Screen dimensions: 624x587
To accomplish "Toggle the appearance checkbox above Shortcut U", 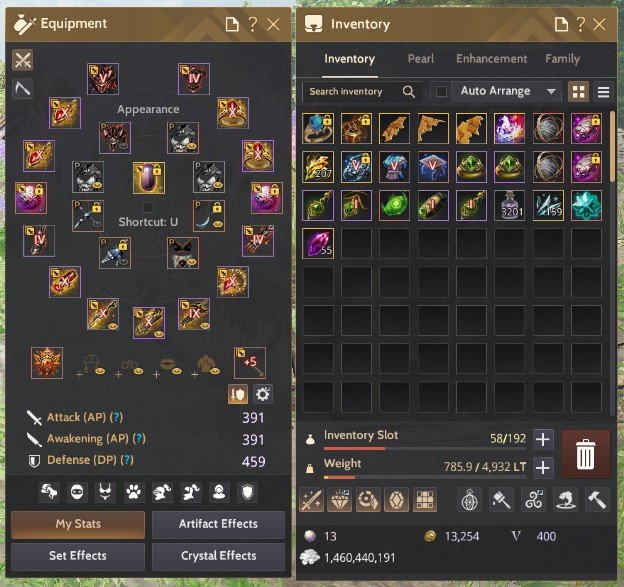I will click(x=148, y=207).
